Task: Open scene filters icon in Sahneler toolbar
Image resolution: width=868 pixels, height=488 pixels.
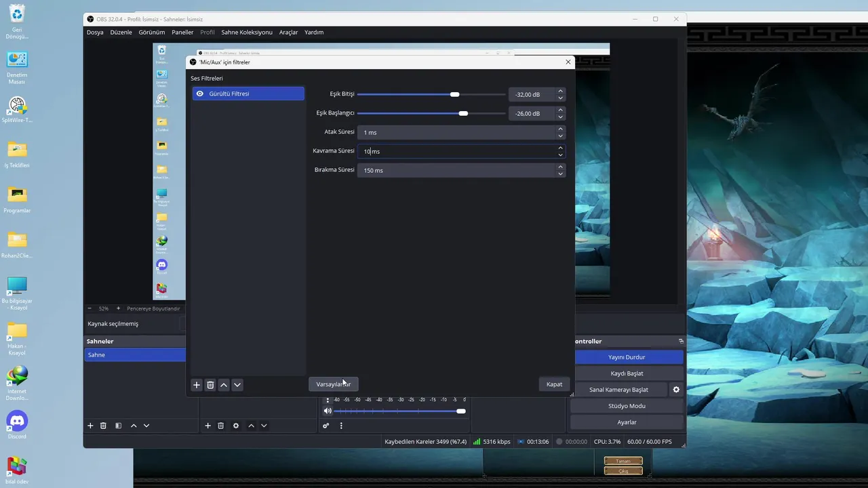Action: tap(118, 426)
